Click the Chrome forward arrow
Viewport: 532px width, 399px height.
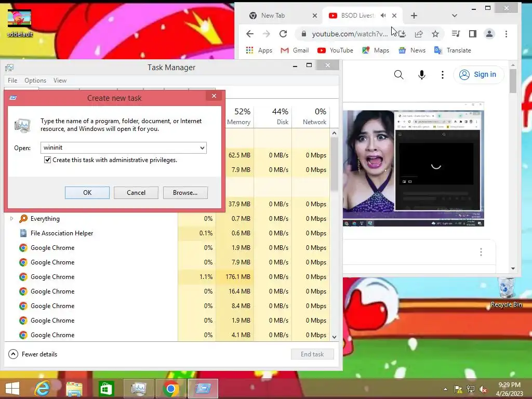[x=267, y=34]
